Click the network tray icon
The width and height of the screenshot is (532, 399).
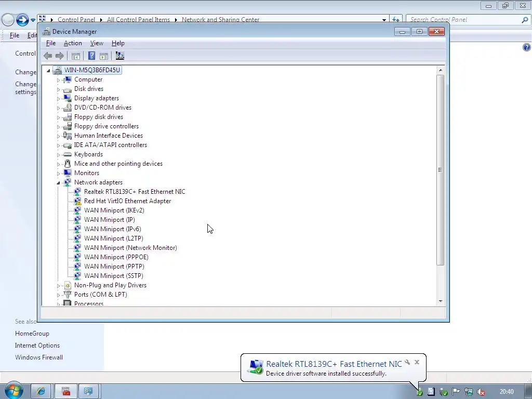(469, 392)
